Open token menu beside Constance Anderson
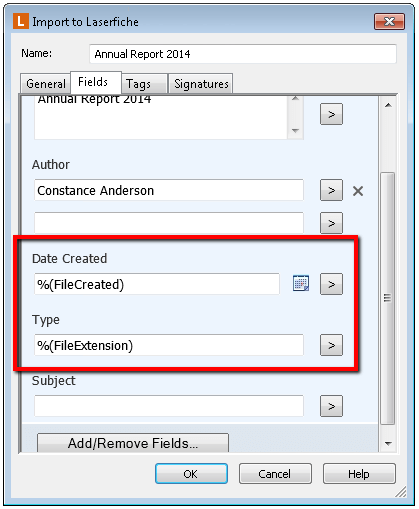Screen dimensions: 419x509 pos(331,190)
